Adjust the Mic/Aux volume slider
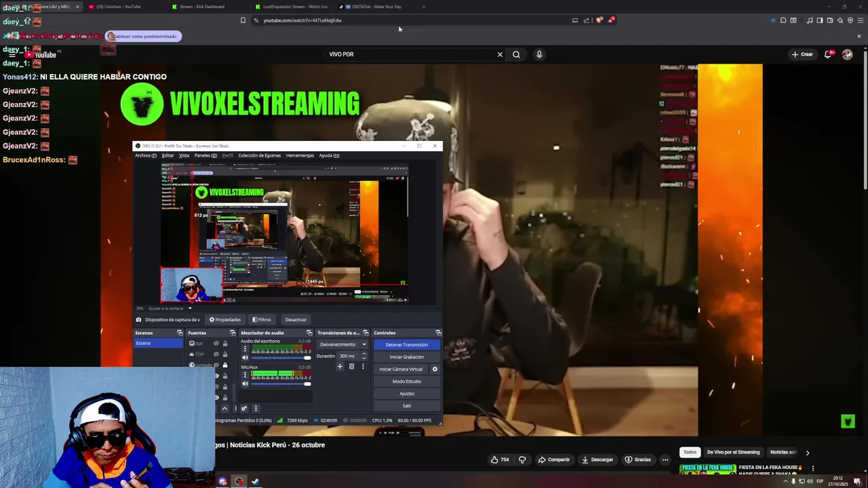Screen dimensions: 868x488 coord(281,384)
